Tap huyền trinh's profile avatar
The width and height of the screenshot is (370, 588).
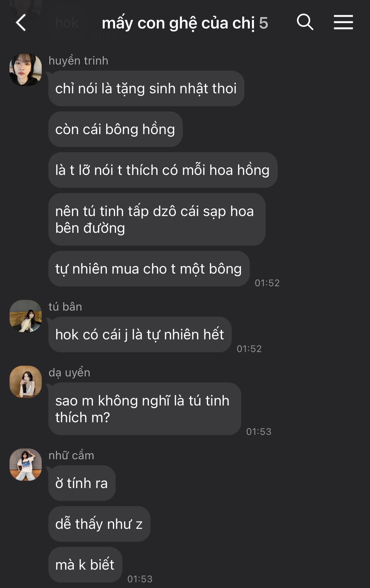tap(26, 70)
